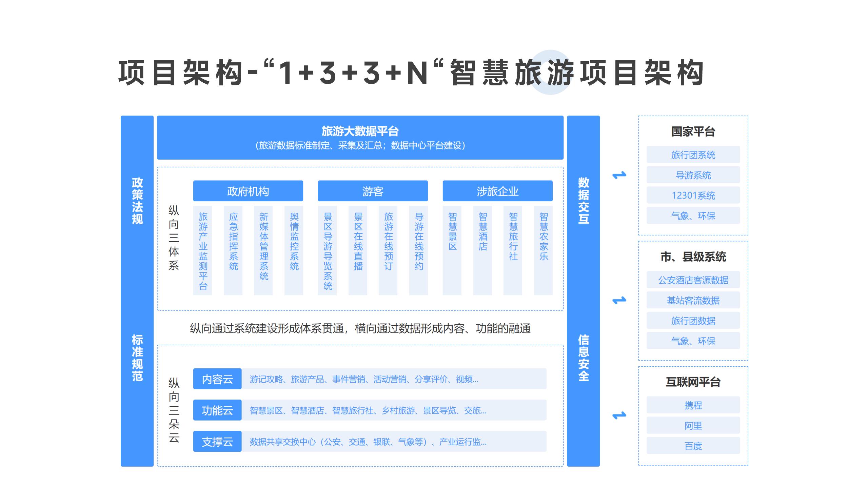Image resolution: width=868 pixels, height=488 pixels.
Task: Click the 政府机构 category header
Action: pyautogui.click(x=248, y=191)
